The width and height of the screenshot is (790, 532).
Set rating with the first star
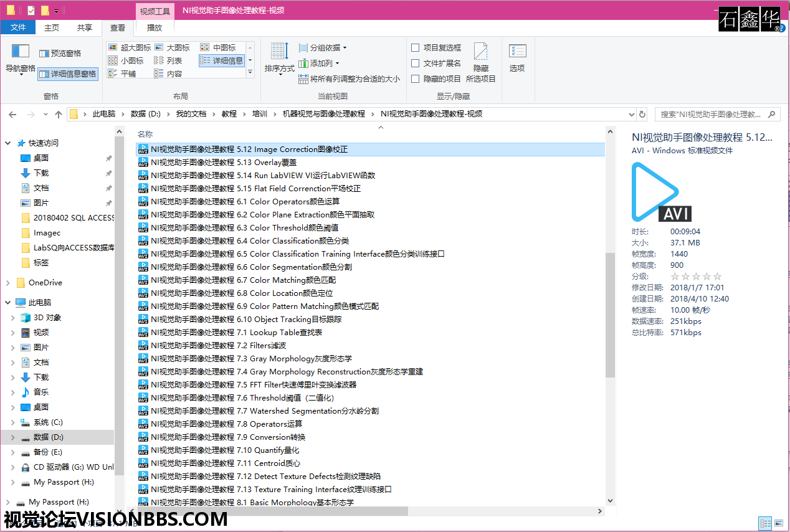point(675,277)
